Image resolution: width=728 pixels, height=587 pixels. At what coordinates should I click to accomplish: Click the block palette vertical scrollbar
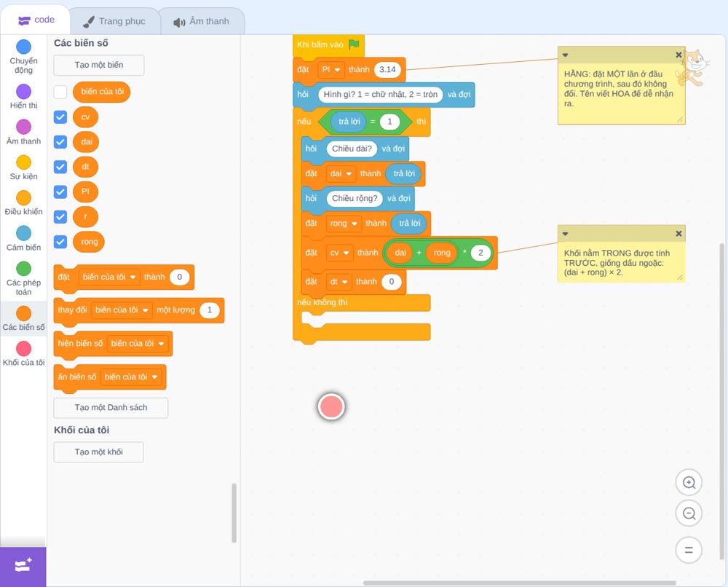click(234, 513)
